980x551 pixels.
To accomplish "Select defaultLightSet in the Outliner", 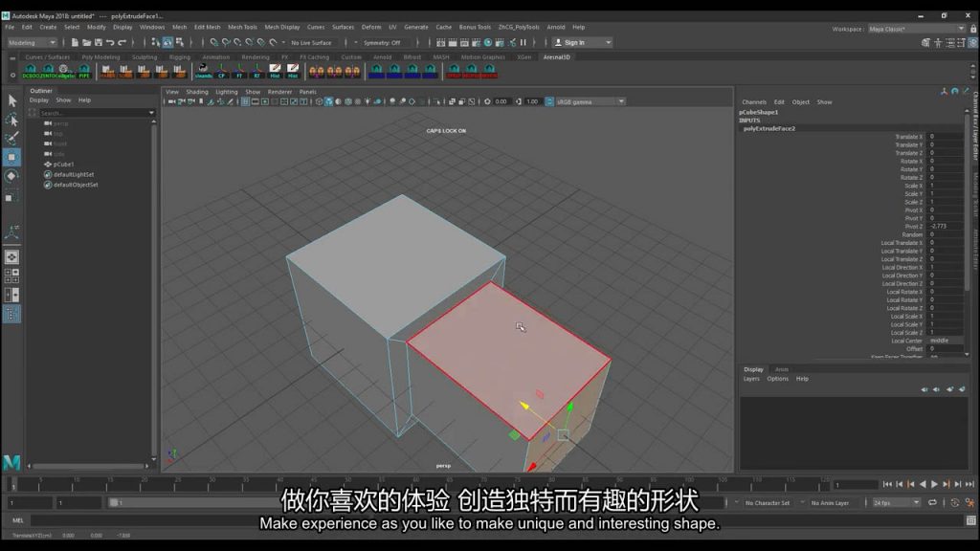I will pos(74,175).
